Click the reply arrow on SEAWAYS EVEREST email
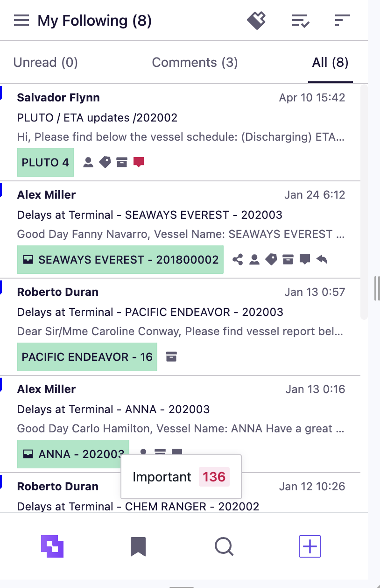Screen dimensions: 380x588 click(322, 259)
